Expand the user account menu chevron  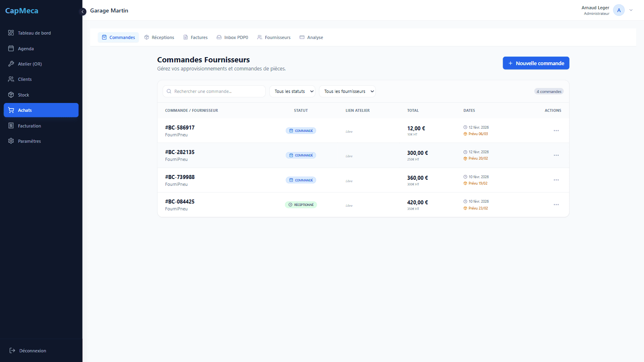coord(631,10)
